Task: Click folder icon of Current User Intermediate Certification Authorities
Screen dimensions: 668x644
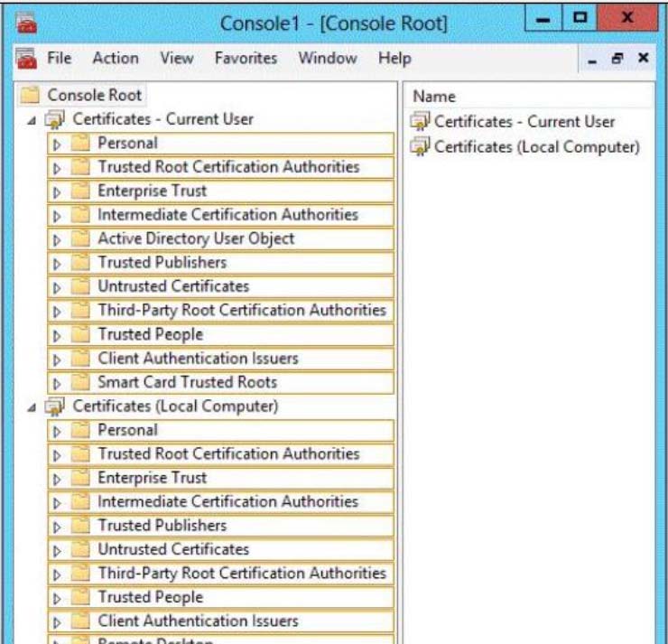Action: tap(80, 214)
